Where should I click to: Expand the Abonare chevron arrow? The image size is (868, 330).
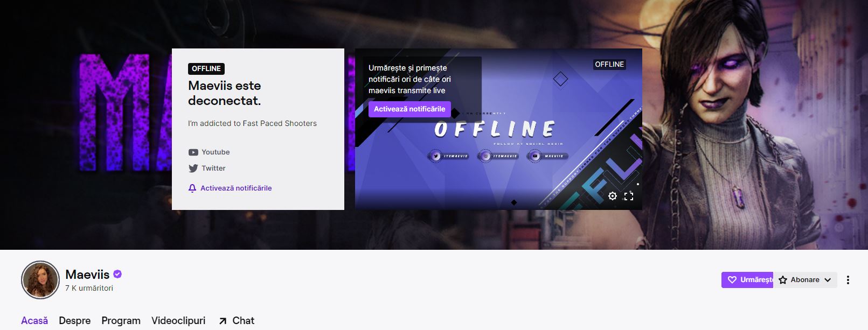tap(828, 280)
